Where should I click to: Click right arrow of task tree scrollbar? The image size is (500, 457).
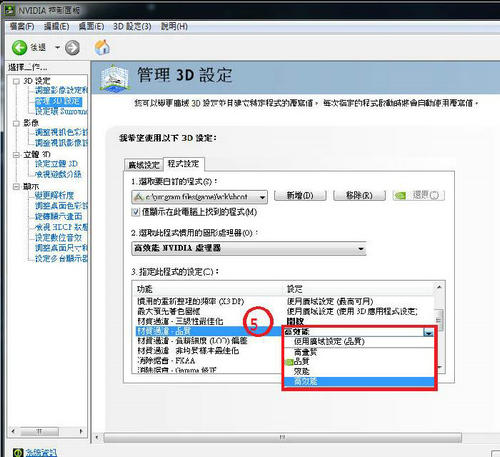pos(81,431)
